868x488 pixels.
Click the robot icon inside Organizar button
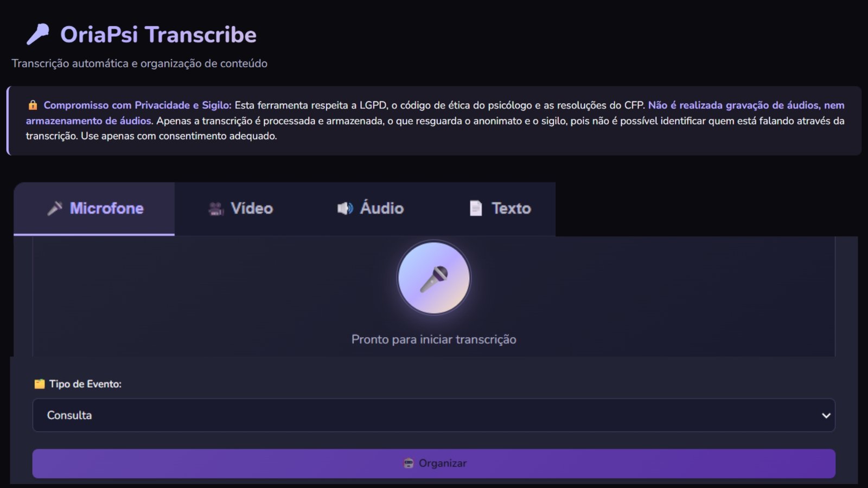(x=409, y=463)
